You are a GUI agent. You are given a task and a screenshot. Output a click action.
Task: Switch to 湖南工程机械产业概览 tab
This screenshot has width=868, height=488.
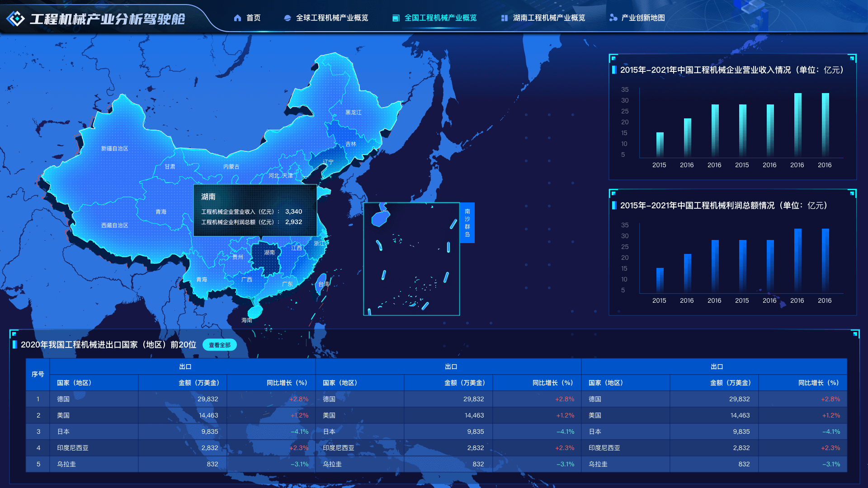pos(549,18)
